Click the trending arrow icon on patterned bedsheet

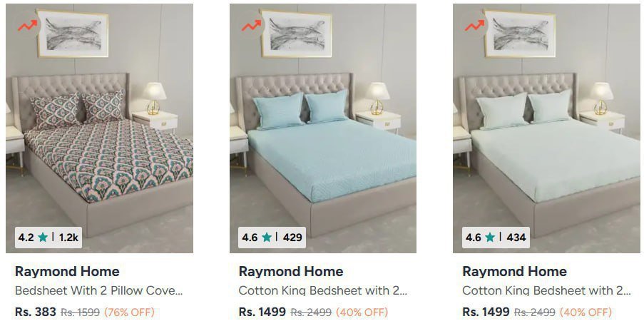click(27, 26)
